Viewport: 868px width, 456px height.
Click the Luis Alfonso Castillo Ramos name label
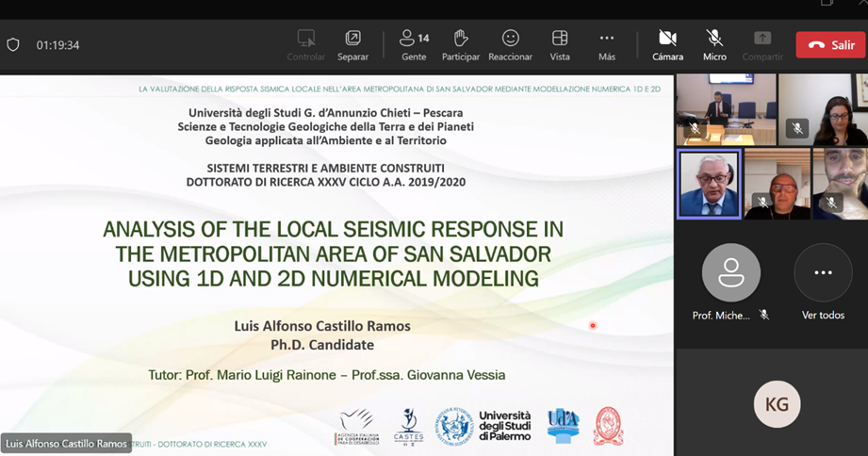pyautogui.click(x=66, y=444)
